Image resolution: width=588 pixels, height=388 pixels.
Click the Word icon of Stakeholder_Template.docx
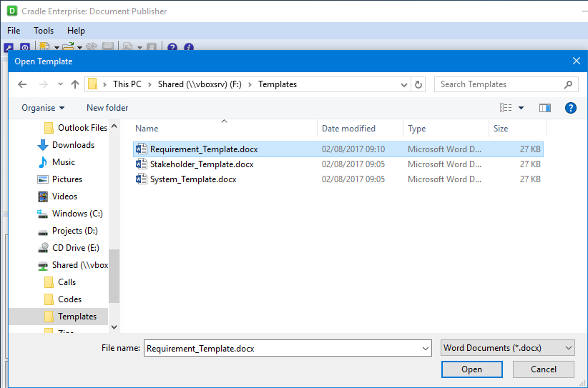click(x=142, y=164)
